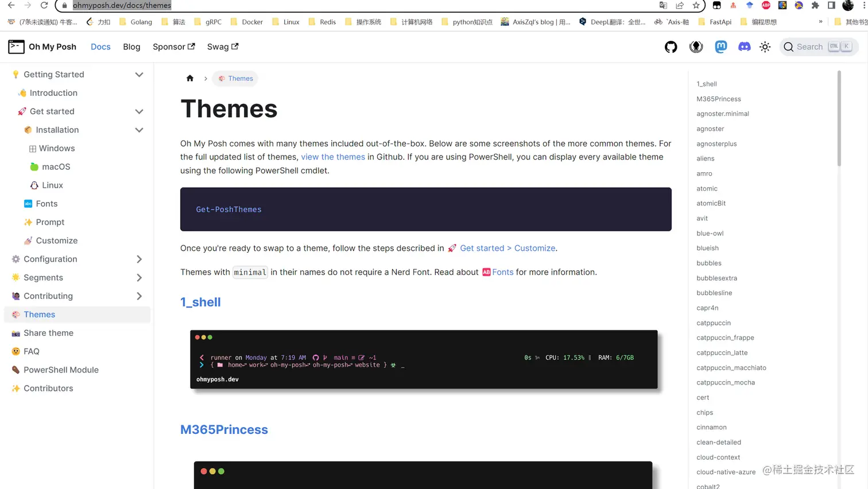
Task: Open the browser side panel icon
Action: point(831,5)
